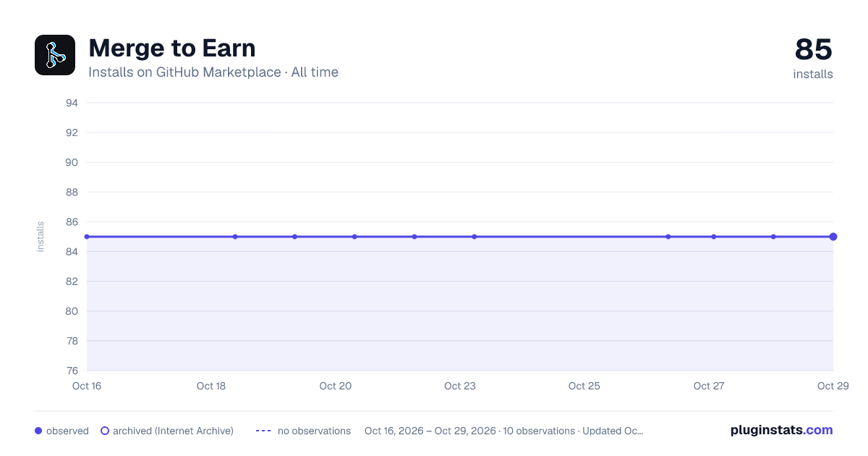Open the pluginstats.com link
The width and height of the screenshot is (868, 456).
point(781,430)
